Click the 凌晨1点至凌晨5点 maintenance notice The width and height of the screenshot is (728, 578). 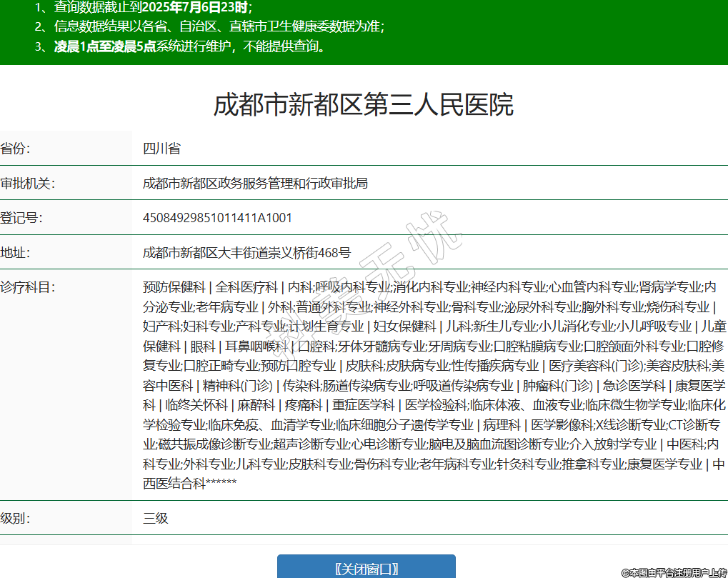click(105, 47)
